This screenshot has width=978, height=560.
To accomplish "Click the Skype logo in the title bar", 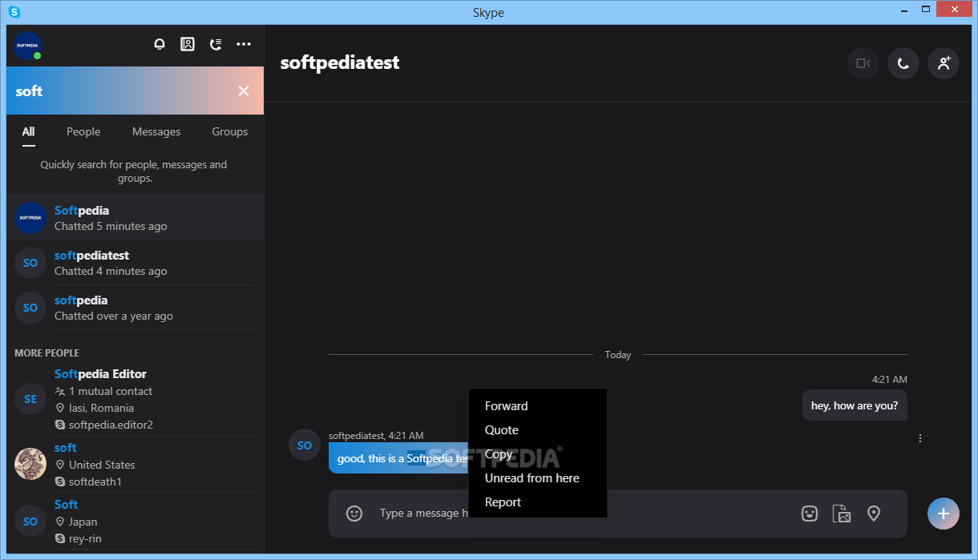I will pos(14,12).
